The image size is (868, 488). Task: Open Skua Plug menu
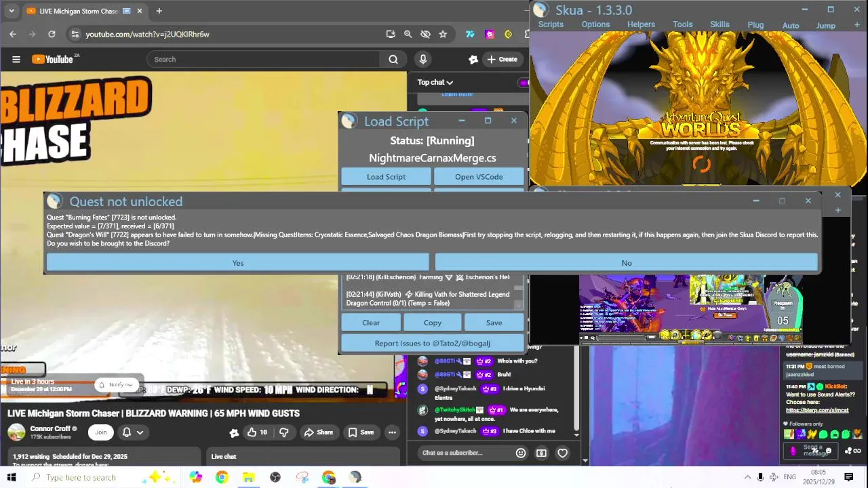tap(755, 25)
